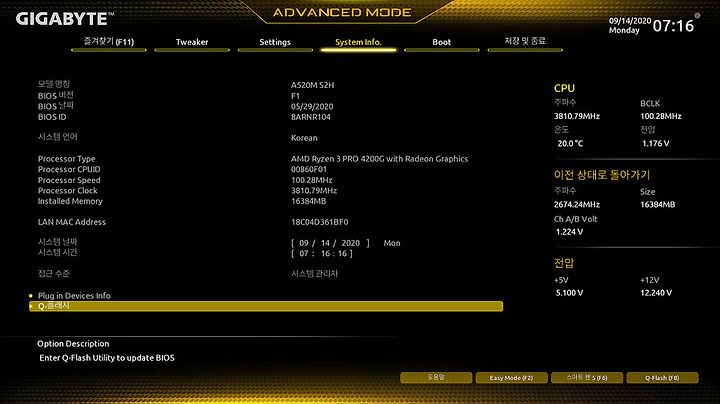The image size is (720, 404).
Task: Open the Settings tab
Action: pos(275,42)
